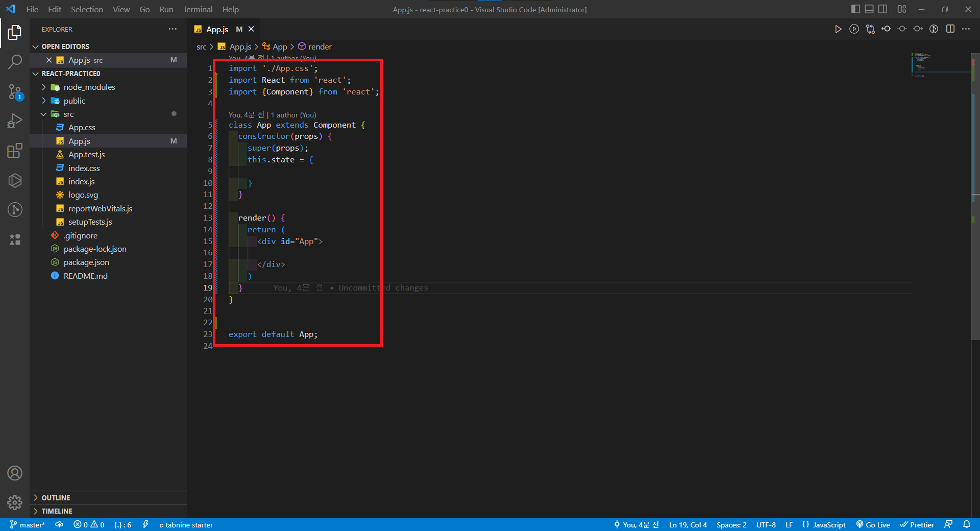Open notifications bell icon
This screenshot has height=531, width=980.
(966, 525)
